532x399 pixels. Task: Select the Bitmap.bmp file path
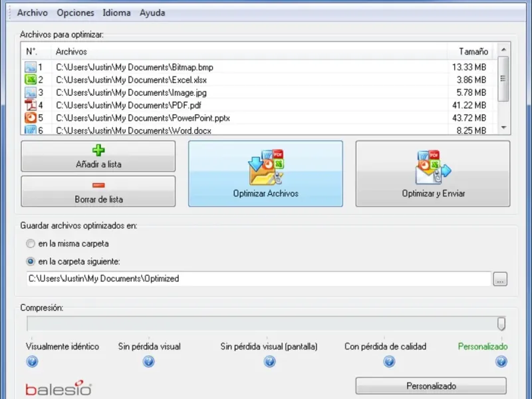[x=135, y=67]
